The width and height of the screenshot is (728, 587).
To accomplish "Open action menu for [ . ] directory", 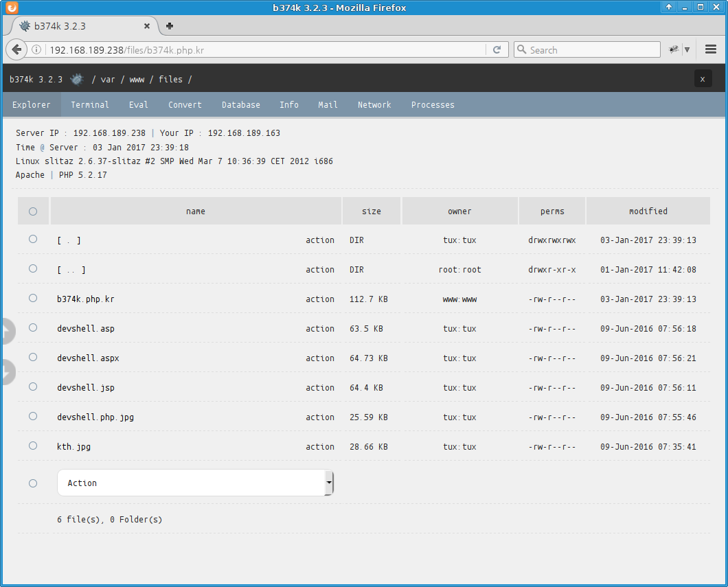I will [320, 240].
